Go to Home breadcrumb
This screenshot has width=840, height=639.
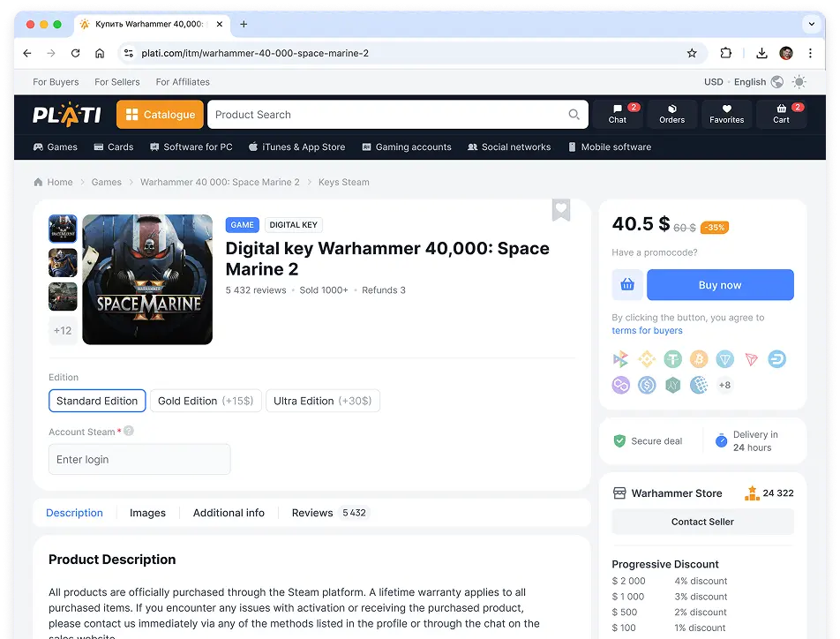point(53,183)
